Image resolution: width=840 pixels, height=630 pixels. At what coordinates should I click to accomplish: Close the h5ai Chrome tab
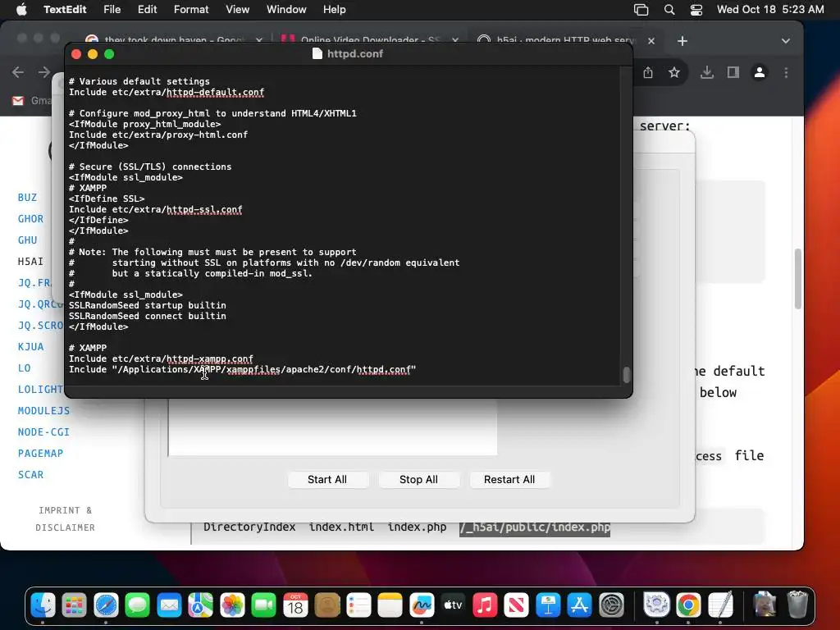(x=651, y=41)
